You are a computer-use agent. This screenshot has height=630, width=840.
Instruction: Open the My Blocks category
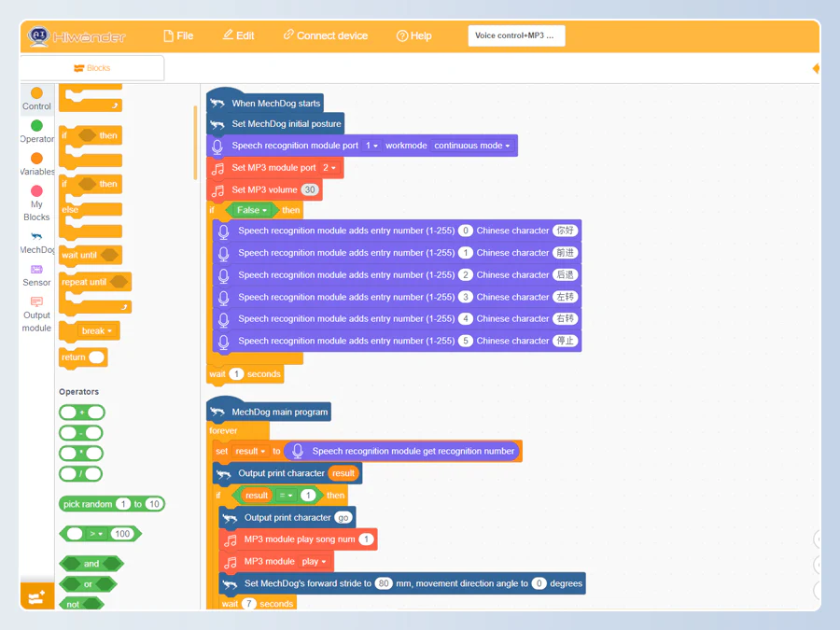[x=36, y=191]
